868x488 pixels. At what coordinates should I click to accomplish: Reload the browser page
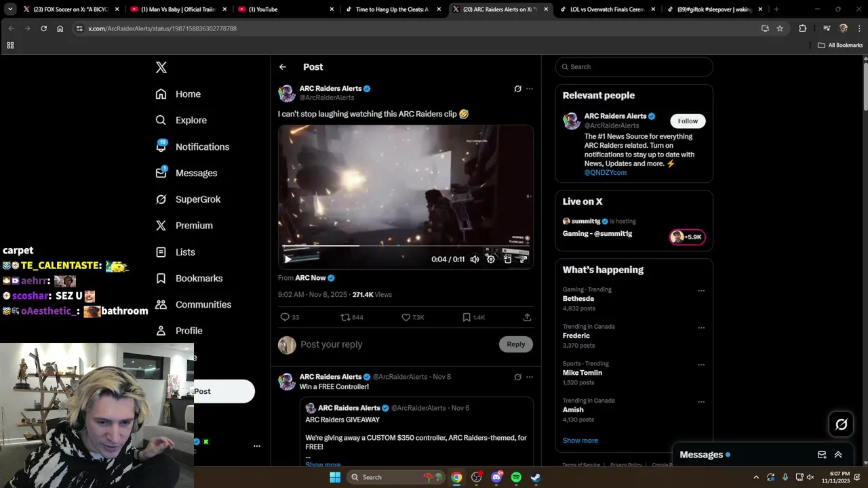[x=43, y=28]
